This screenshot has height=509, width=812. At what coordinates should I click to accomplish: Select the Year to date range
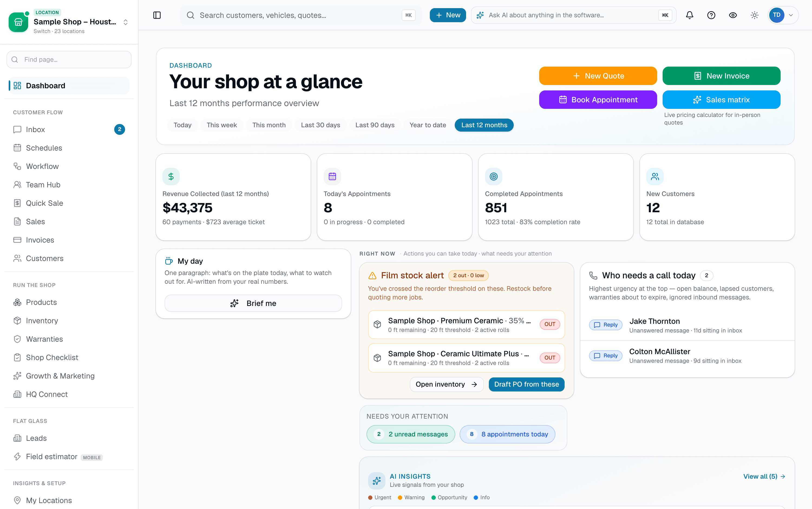click(x=428, y=125)
